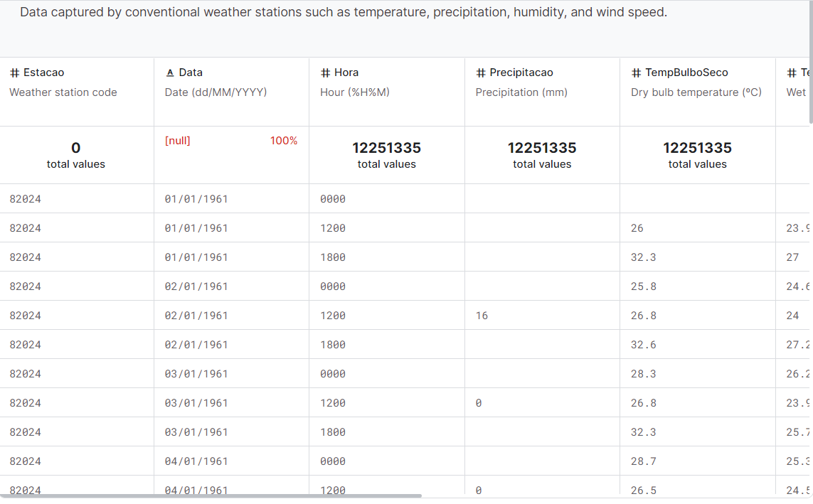Select the Estacao column header name

click(x=44, y=73)
